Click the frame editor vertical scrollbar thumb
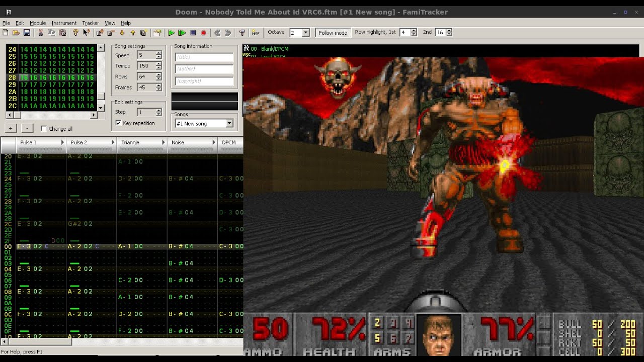This screenshot has width=644, height=362. click(x=101, y=96)
